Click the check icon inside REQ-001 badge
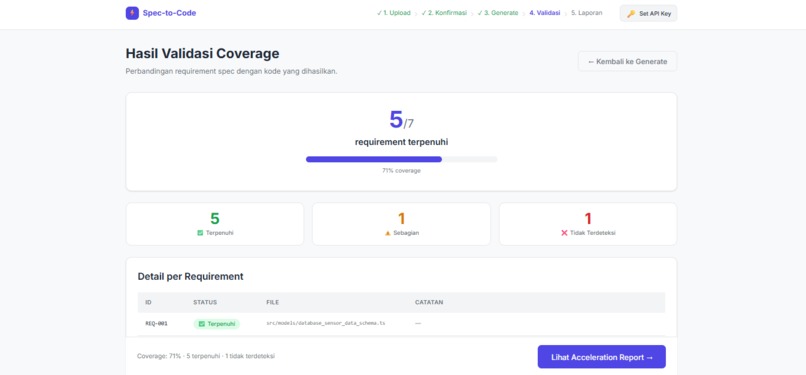The height and width of the screenshot is (375, 806). [202, 324]
